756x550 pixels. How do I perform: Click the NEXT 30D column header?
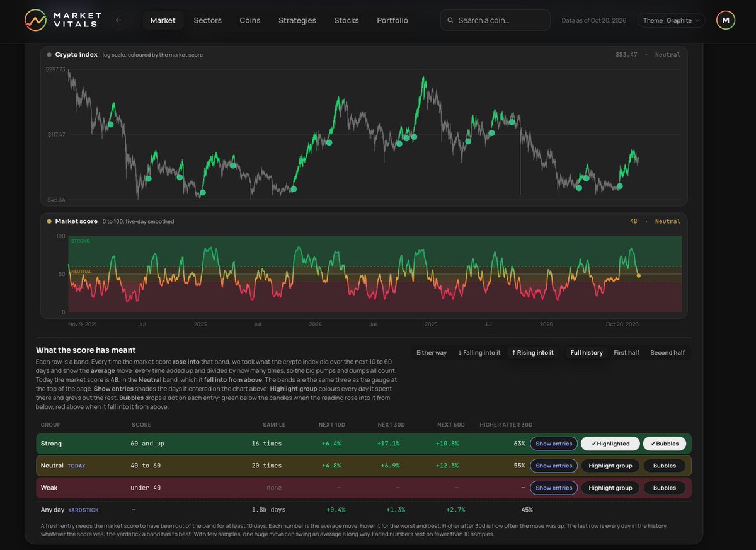(x=392, y=425)
